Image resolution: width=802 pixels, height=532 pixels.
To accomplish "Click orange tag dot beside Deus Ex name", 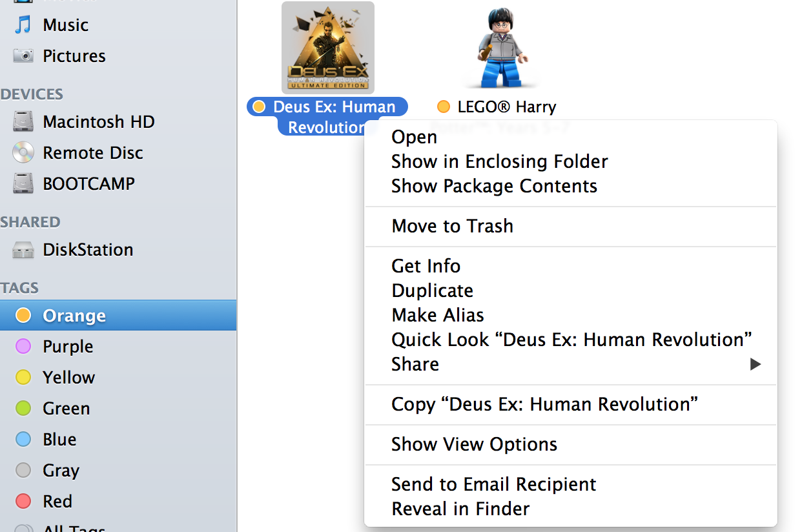I will [x=259, y=107].
